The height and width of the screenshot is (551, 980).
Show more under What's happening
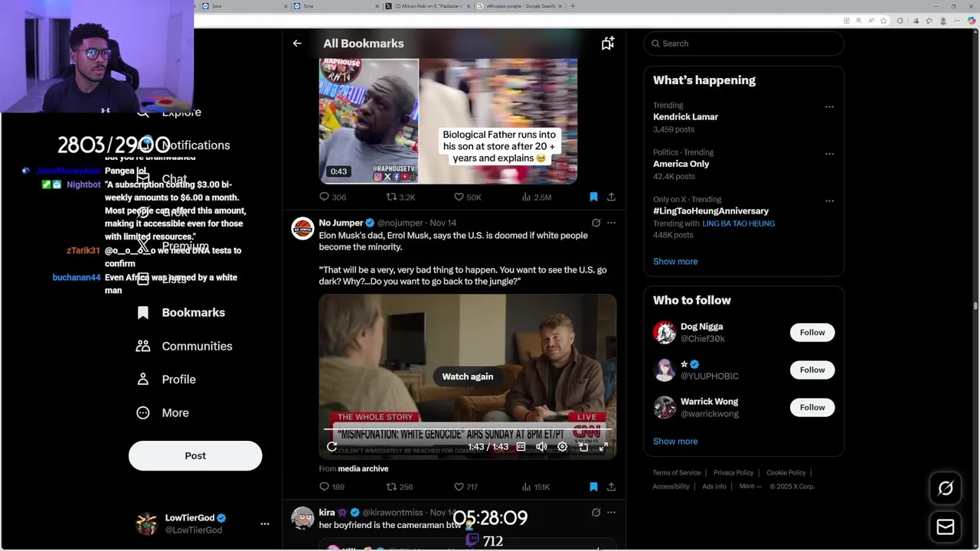(x=675, y=261)
